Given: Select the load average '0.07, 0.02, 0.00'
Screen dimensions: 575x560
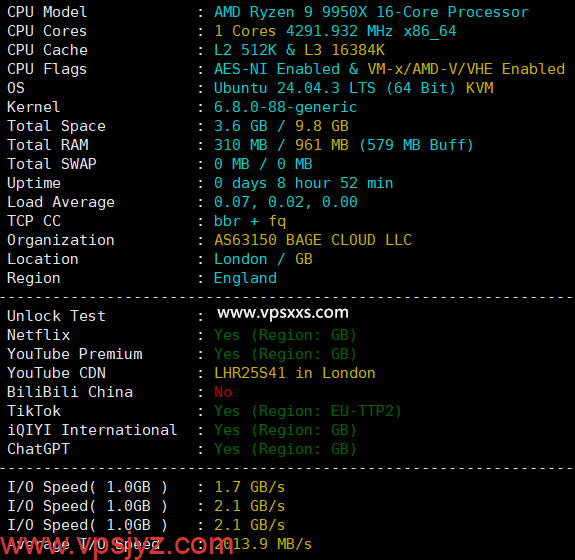Looking at the screenshot, I should tap(286, 202).
